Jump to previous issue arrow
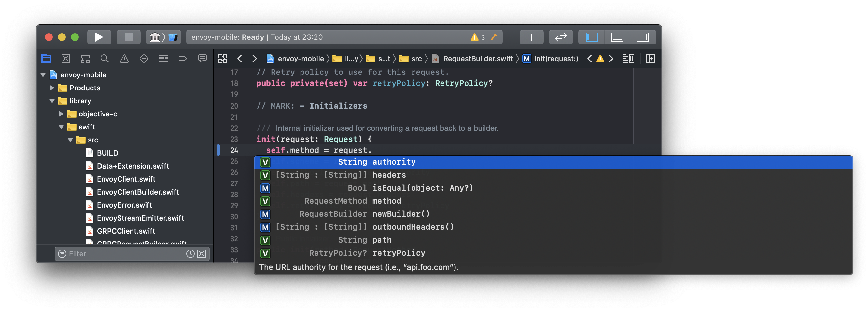Screen dimensions: 868x311 click(589, 59)
